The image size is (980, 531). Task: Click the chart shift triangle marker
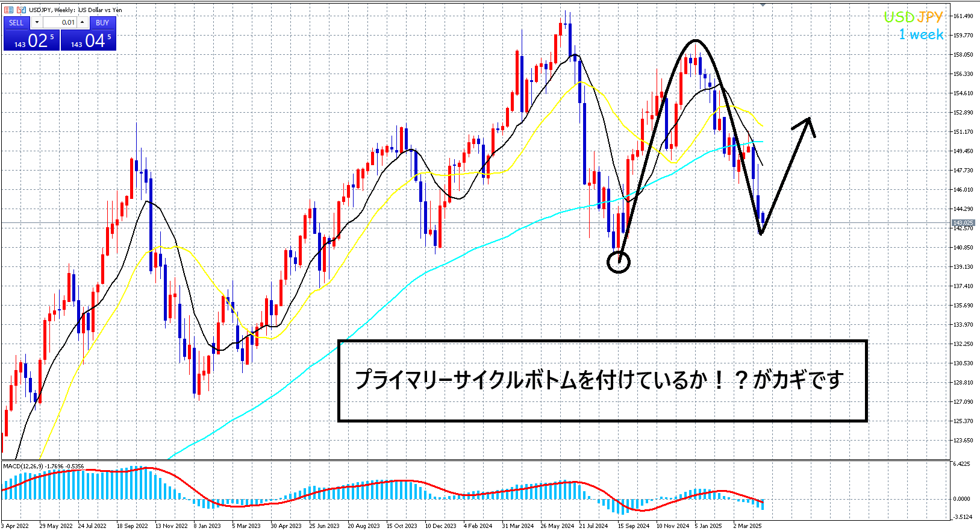pos(763,4)
